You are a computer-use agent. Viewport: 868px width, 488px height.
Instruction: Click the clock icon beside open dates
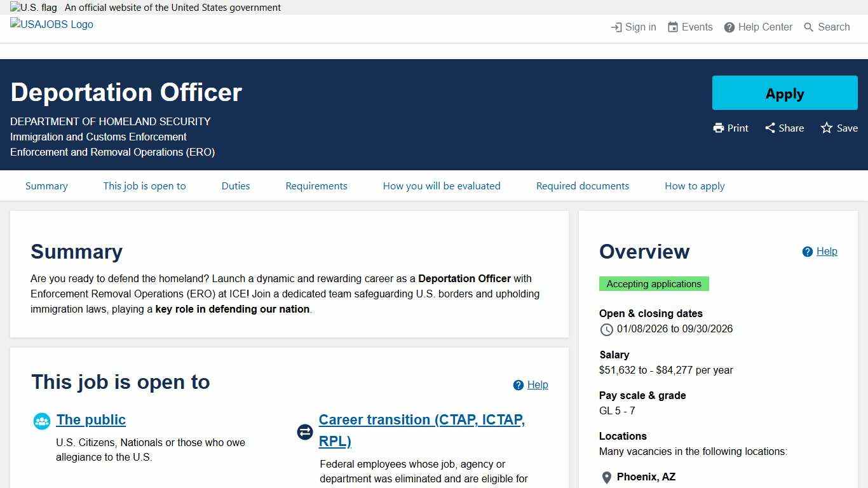[606, 330]
